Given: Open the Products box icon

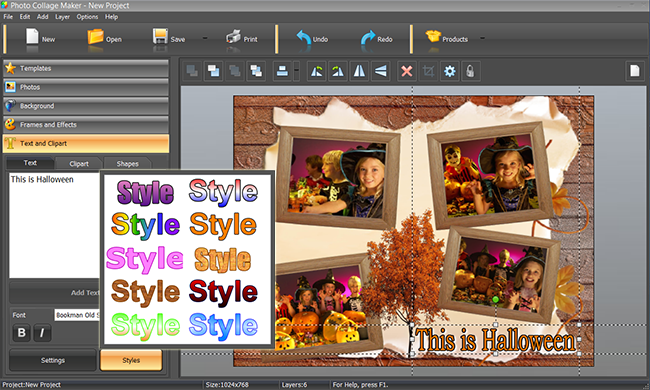Looking at the screenshot, I should pos(433,36).
